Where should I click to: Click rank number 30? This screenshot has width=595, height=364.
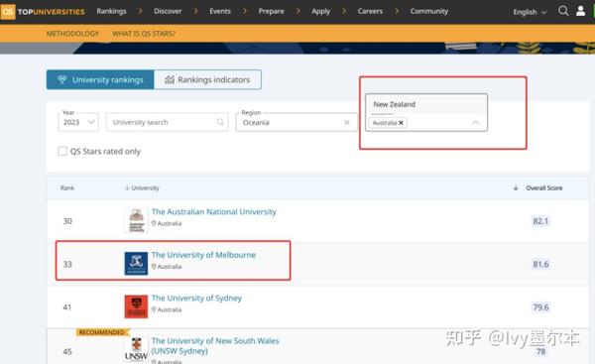point(67,221)
